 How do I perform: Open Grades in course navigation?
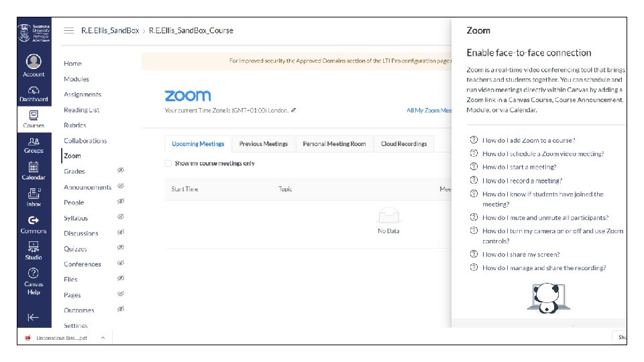(74, 171)
